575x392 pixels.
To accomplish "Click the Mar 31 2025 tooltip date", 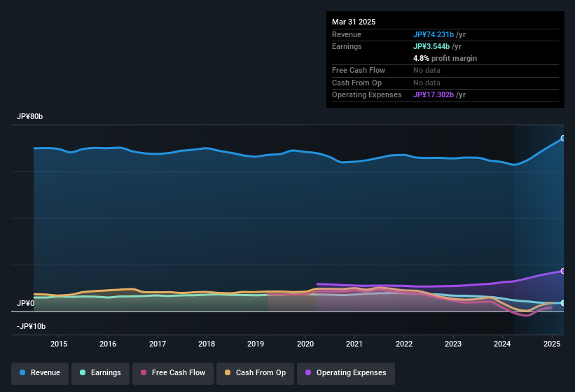I will pos(354,22).
